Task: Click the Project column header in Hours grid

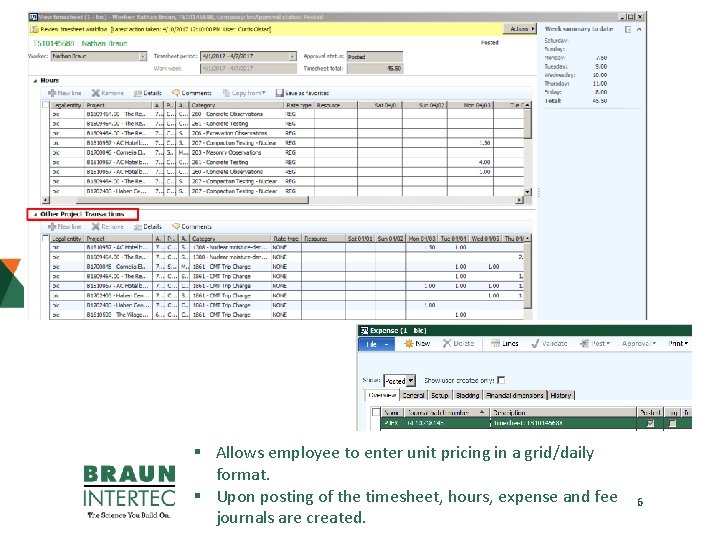Action: 119,105
